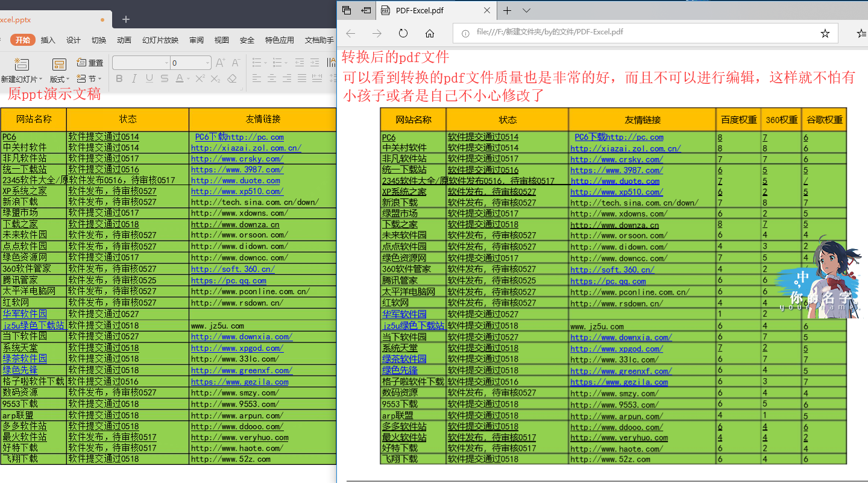Click the decrease indent icon
This screenshot has width=868, height=483.
pyautogui.click(x=300, y=63)
